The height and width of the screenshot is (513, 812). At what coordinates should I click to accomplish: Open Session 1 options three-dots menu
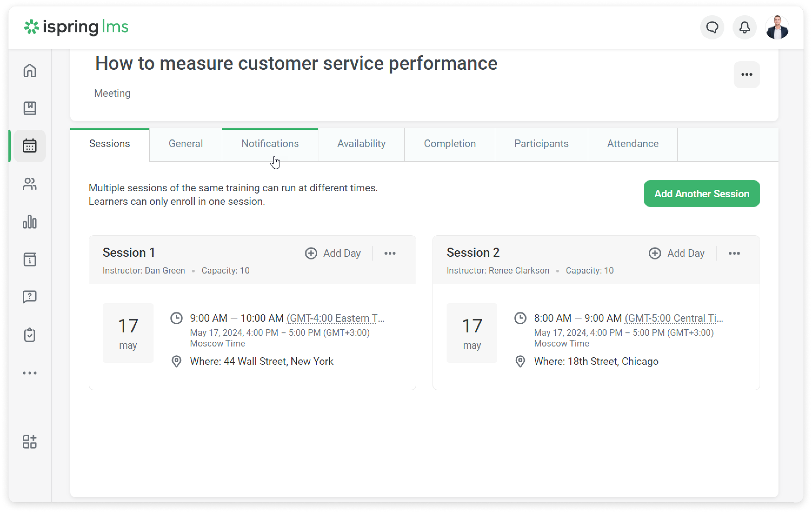pos(390,253)
